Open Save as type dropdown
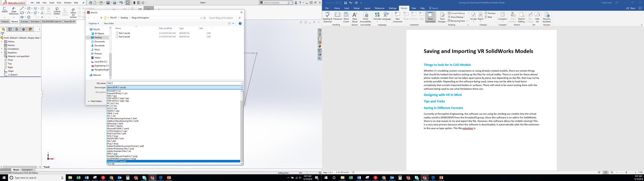Screen dimensions: 644x181 175,87
